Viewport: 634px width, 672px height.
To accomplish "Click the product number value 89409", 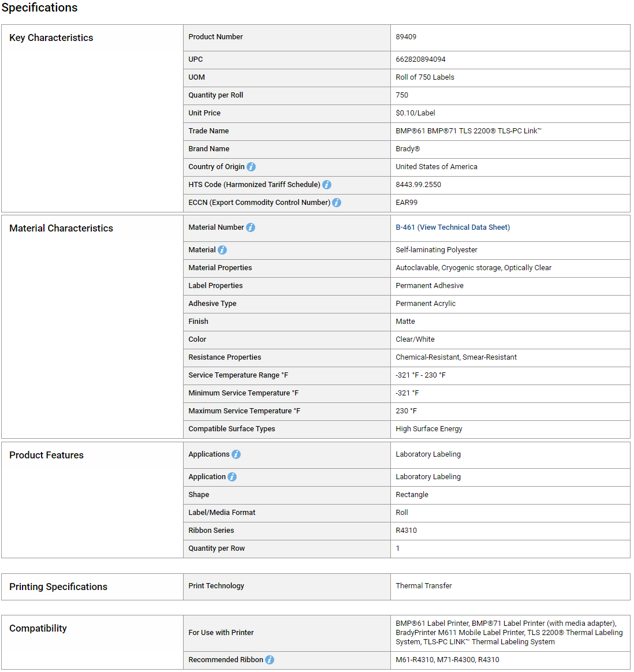I will (406, 37).
